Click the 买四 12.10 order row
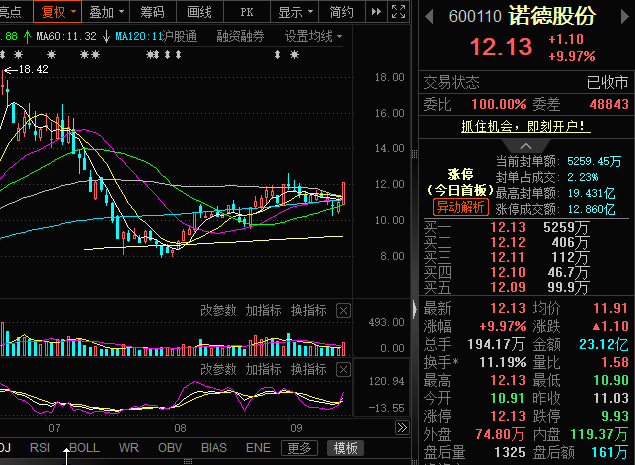Screen dimensions: 635x465 [526, 272]
